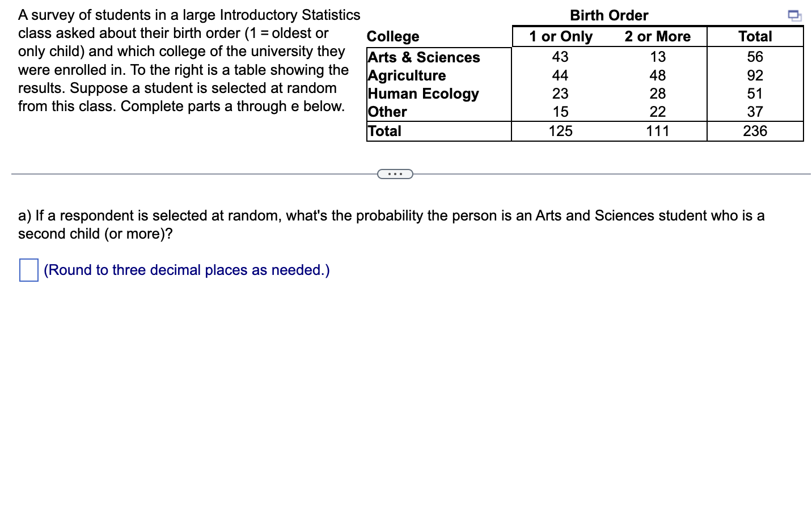Click the Birth Order table header
Viewport: 812px width, 509px height.
click(x=609, y=15)
